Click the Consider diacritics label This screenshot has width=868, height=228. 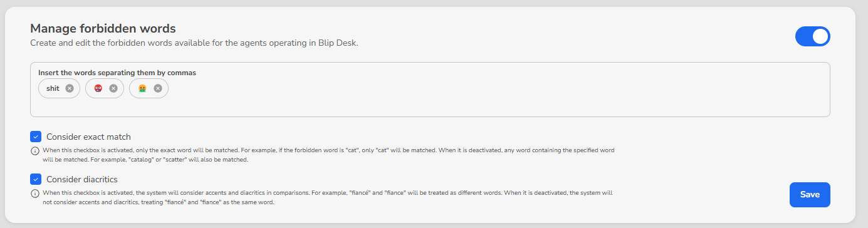[82, 179]
